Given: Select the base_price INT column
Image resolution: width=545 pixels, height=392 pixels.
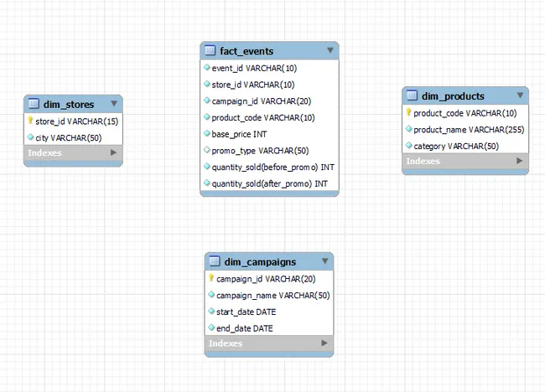Looking at the screenshot, I should pos(239,134).
